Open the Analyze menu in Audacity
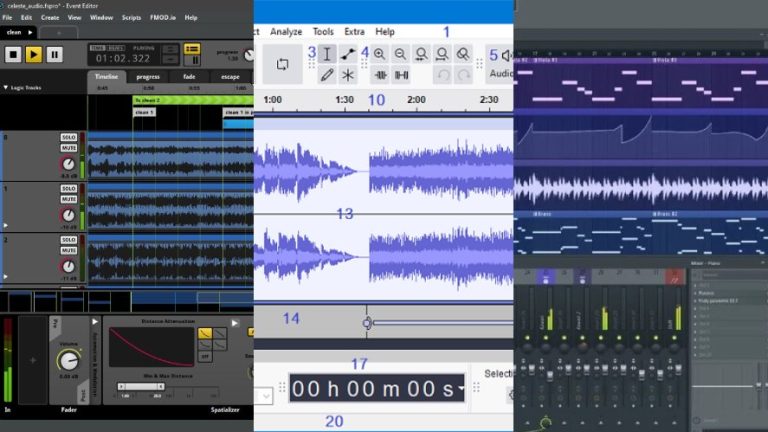The width and height of the screenshot is (768, 432). tap(286, 32)
